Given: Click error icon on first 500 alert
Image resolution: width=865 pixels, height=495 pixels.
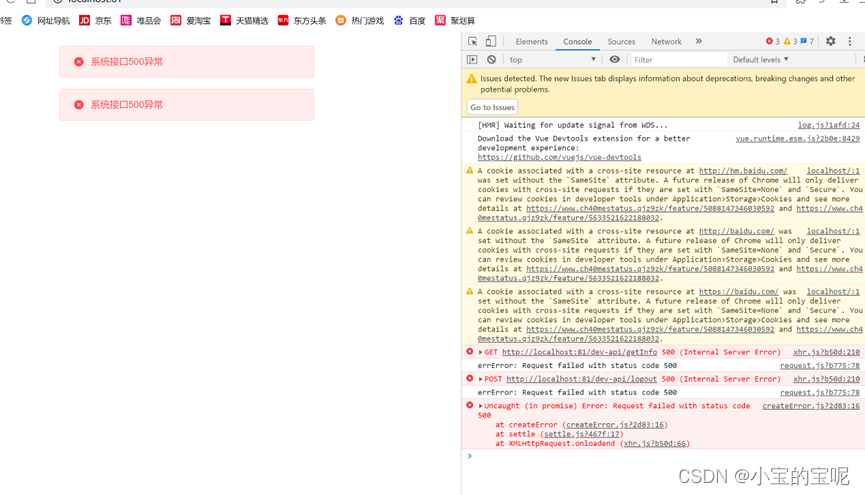Looking at the screenshot, I should coord(79,62).
